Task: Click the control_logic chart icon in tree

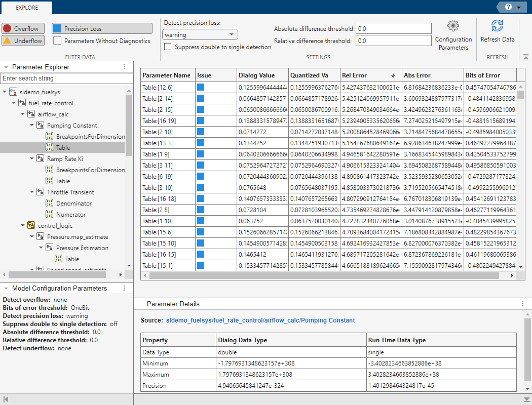Action: [31, 225]
